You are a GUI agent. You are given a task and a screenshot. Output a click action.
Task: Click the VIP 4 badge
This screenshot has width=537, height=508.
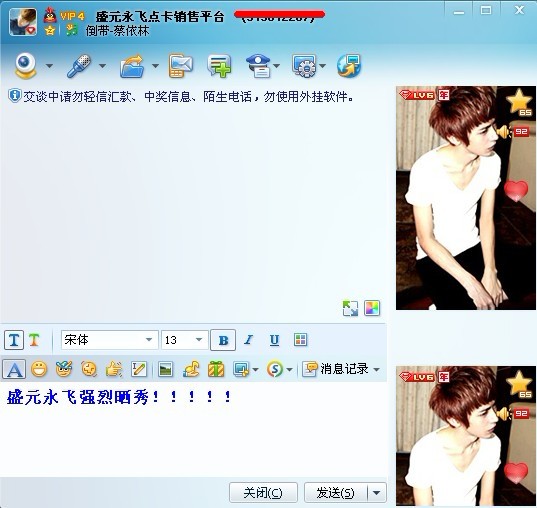click(72, 16)
